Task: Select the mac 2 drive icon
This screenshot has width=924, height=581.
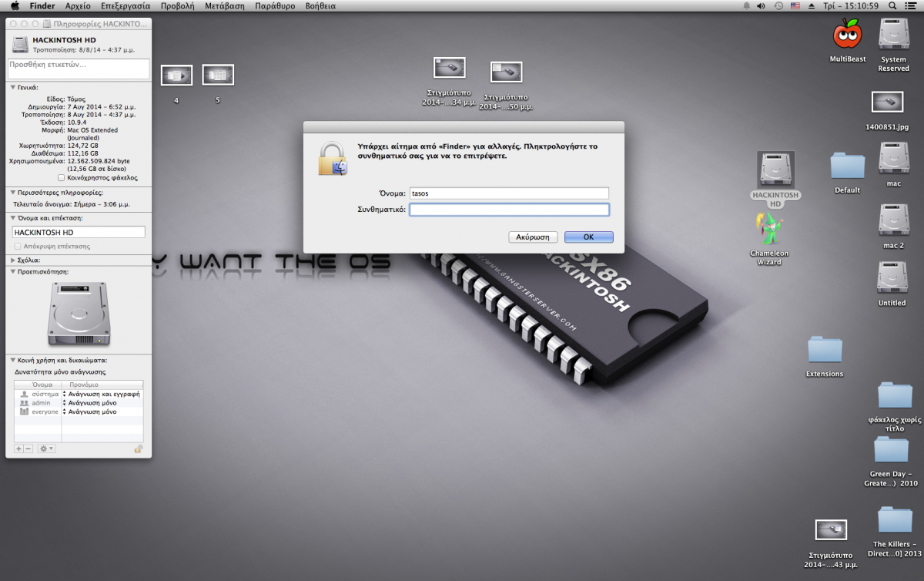Action: [x=894, y=220]
